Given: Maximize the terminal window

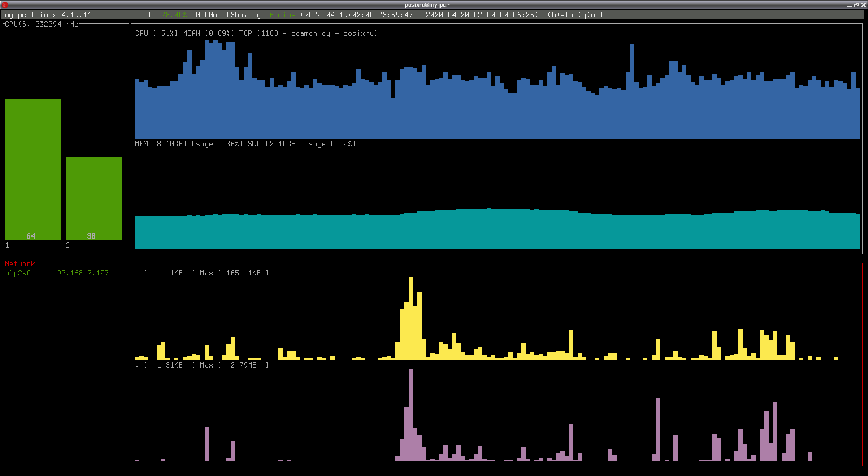Looking at the screenshot, I should pyautogui.click(x=857, y=4).
